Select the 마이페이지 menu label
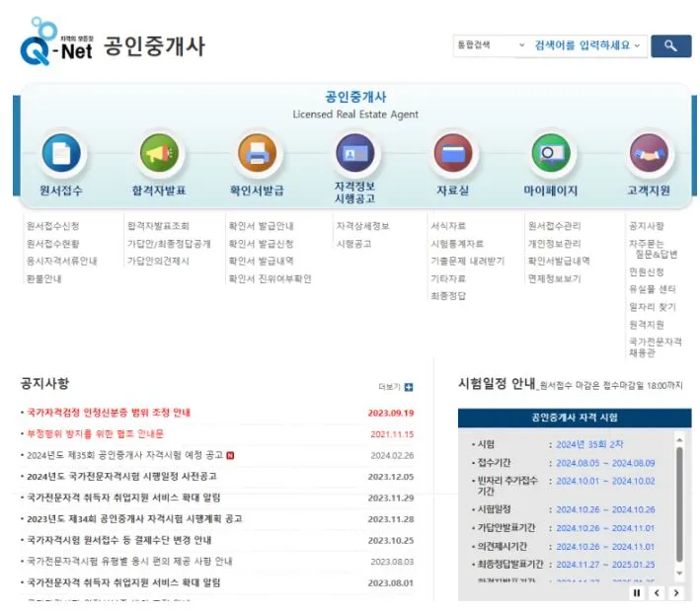The image size is (700, 614). coord(551,191)
